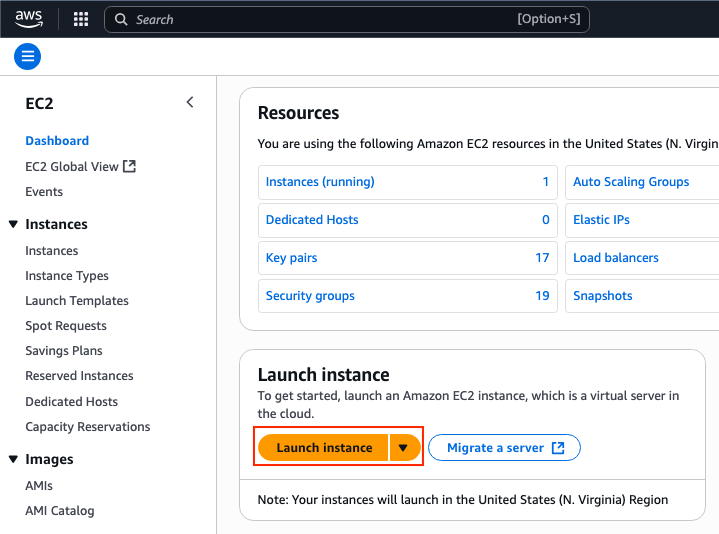This screenshot has width=719, height=534.
Task: Open the Launch instance dropdown arrow
Action: tap(405, 447)
